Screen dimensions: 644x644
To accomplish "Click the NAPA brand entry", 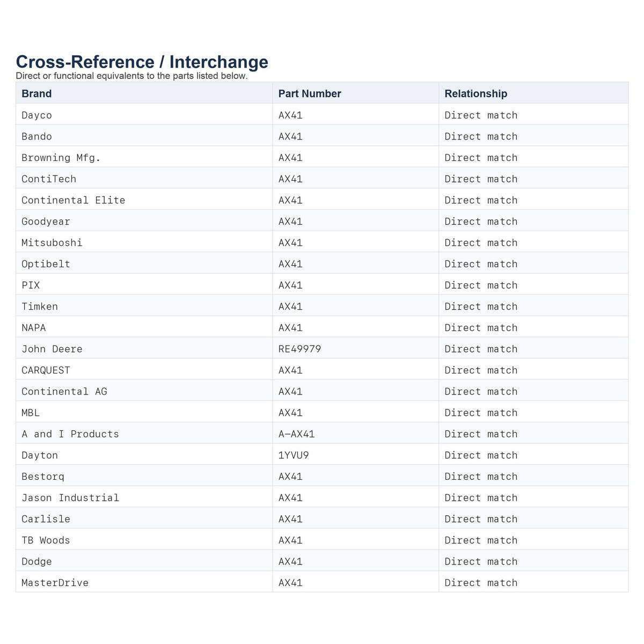I will coord(34,328).
